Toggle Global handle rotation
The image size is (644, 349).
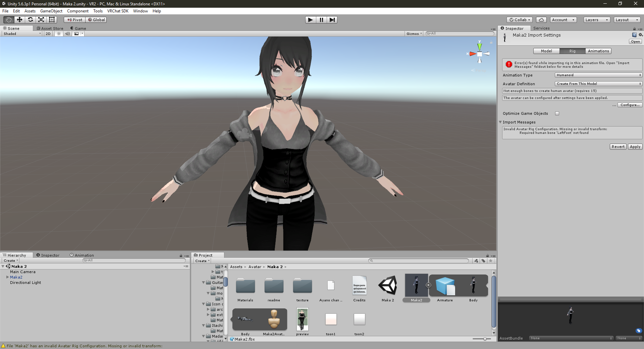click(96, 20)
